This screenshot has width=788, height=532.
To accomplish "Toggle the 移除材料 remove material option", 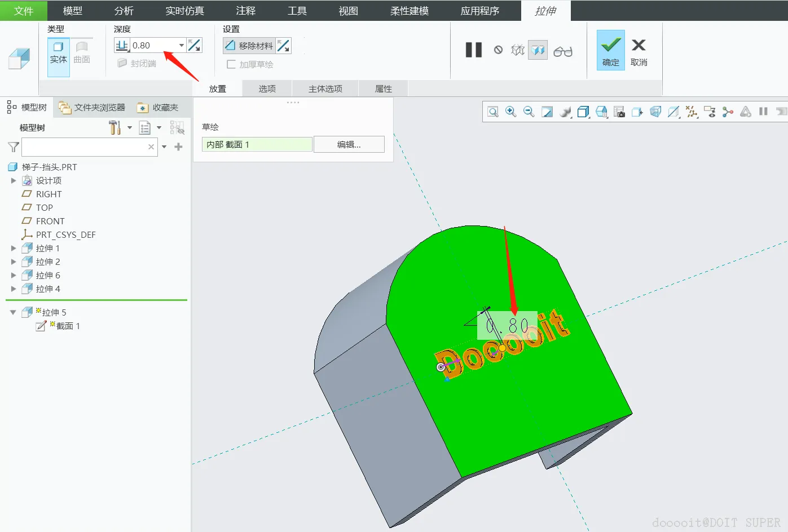I will click(x=249, y=46).
